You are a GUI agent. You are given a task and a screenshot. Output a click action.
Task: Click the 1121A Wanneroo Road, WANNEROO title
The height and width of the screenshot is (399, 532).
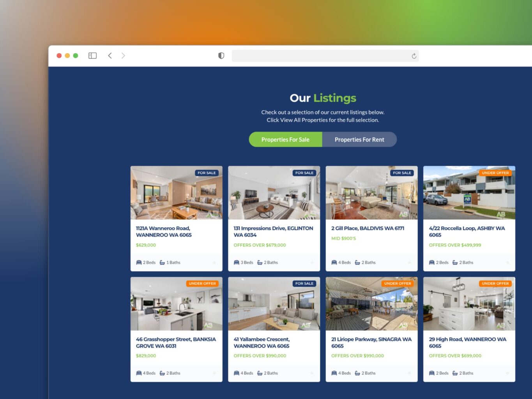pos(164,231)
